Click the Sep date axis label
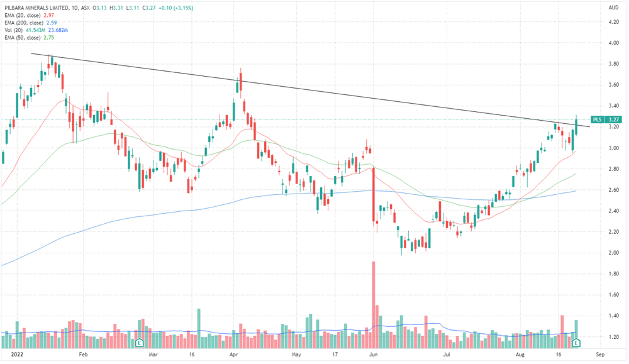 point(600,355)
